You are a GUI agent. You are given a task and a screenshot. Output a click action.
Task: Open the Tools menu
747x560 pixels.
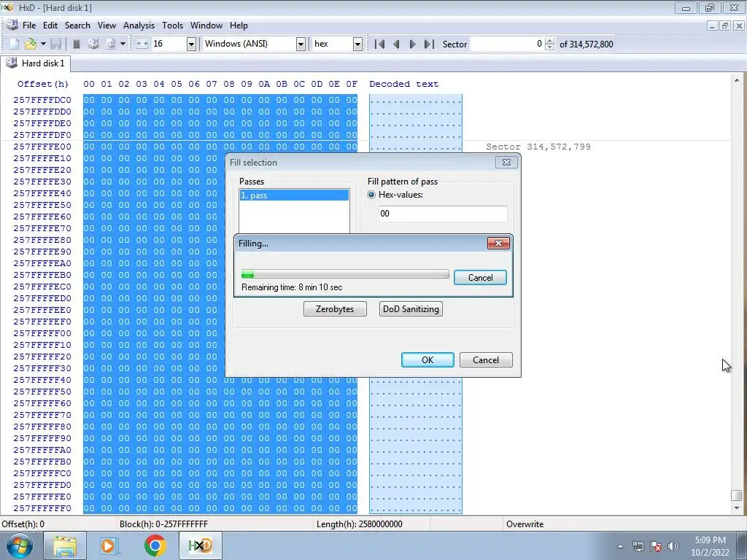tap(172, 26)
